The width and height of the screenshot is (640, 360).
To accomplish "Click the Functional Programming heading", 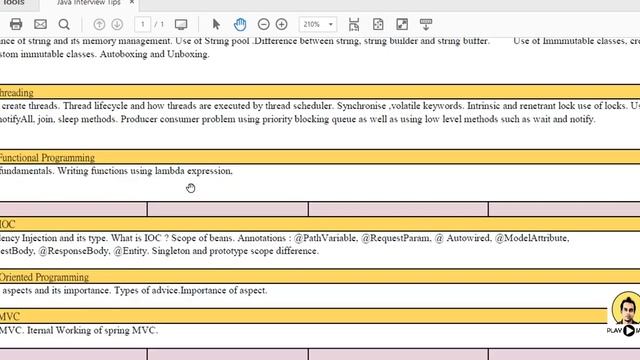I will coord(47,158).
